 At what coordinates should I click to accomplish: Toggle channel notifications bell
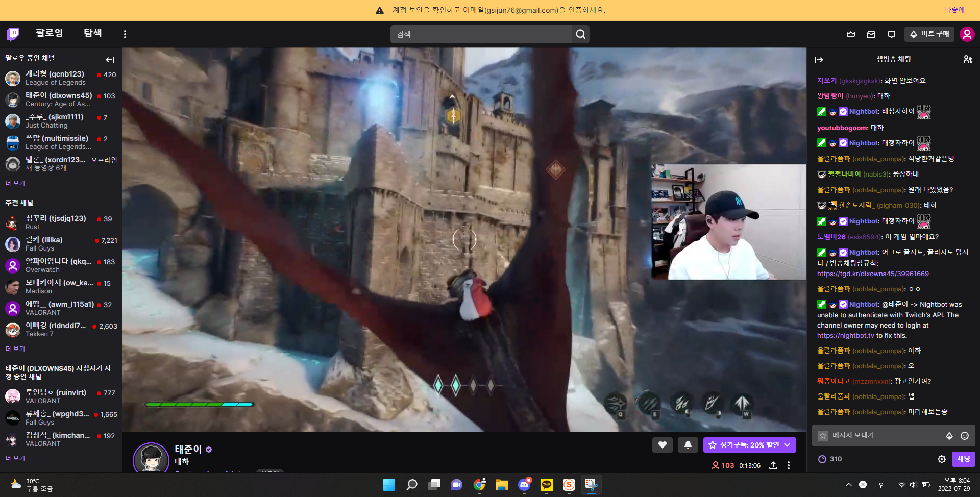688,445
